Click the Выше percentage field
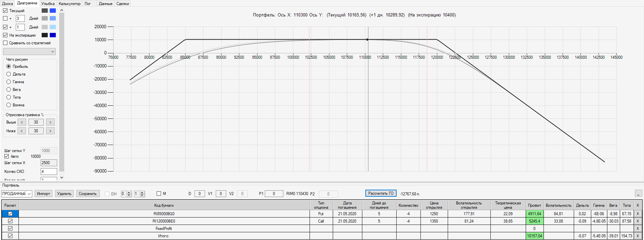The image size is (644, 240). click(x=36, y=122)
